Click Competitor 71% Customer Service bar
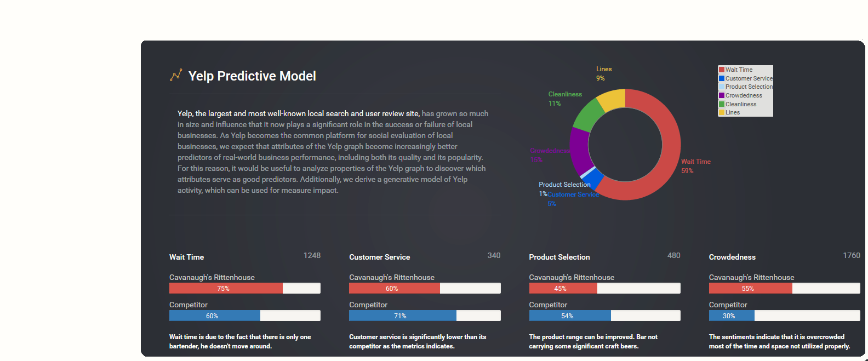The width and height of the screenshot is (868, 361). (403, 316)
